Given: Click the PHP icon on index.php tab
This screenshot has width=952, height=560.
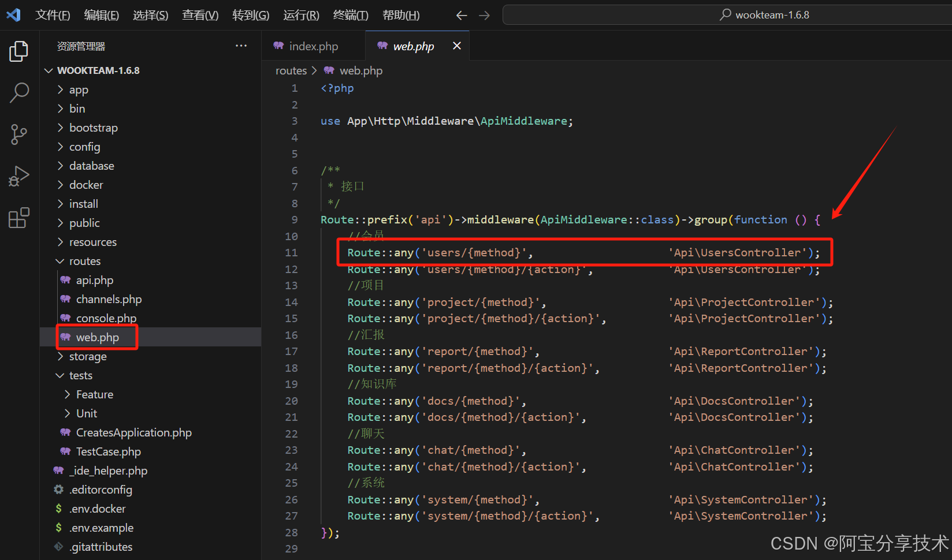Looking at the screenshot, I should coord(278,46).
